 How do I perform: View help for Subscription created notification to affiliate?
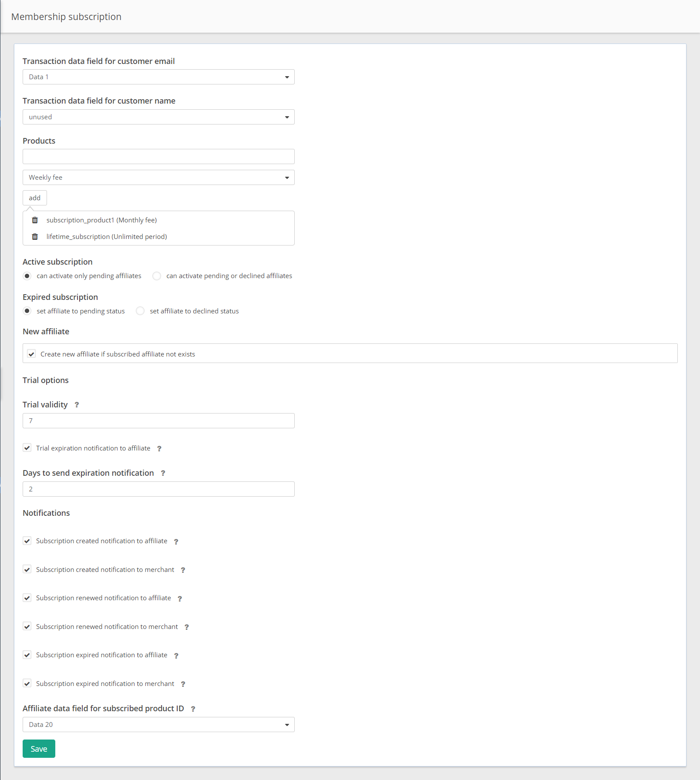(x=176, y=541)
